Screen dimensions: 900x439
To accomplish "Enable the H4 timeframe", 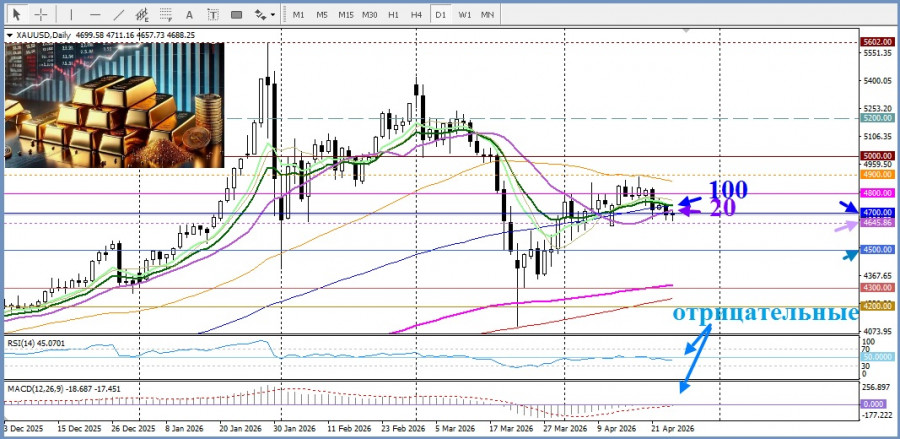I will click(x=416, y=15).
